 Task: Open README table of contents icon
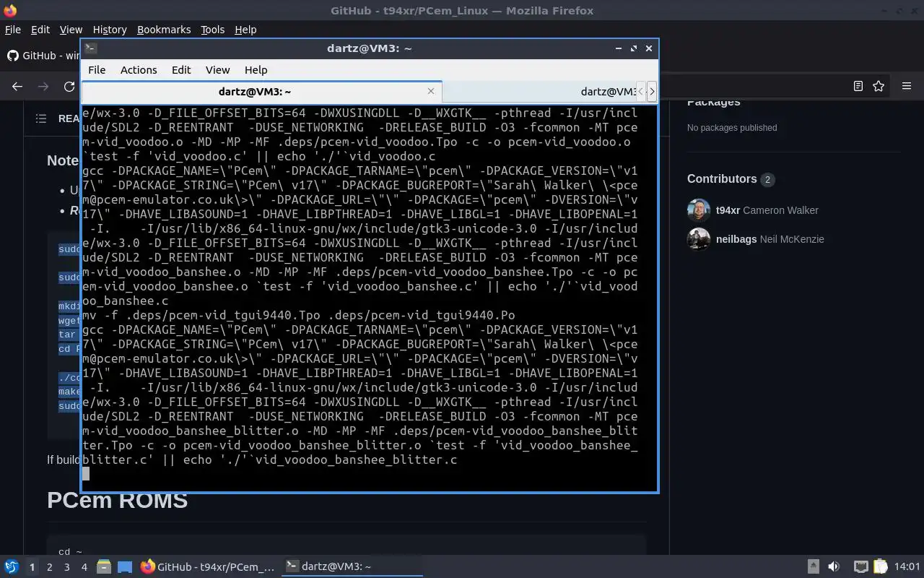(41, 118)
